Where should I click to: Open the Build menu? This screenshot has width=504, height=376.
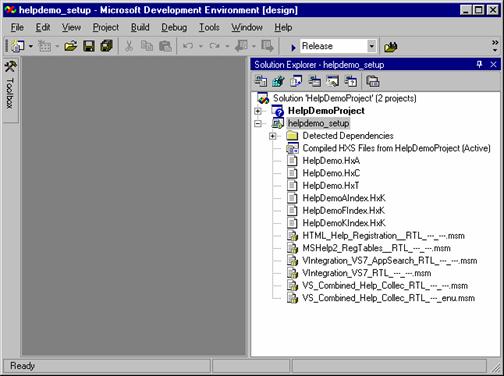(140, 27)
